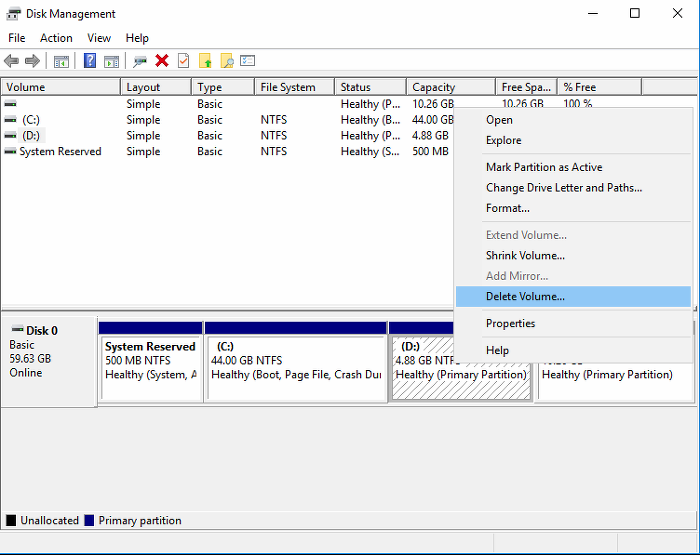700x555 pixels.
Task: Click the folder with green arrow icon
Action: pyautogui.click(x=205, y=61)
